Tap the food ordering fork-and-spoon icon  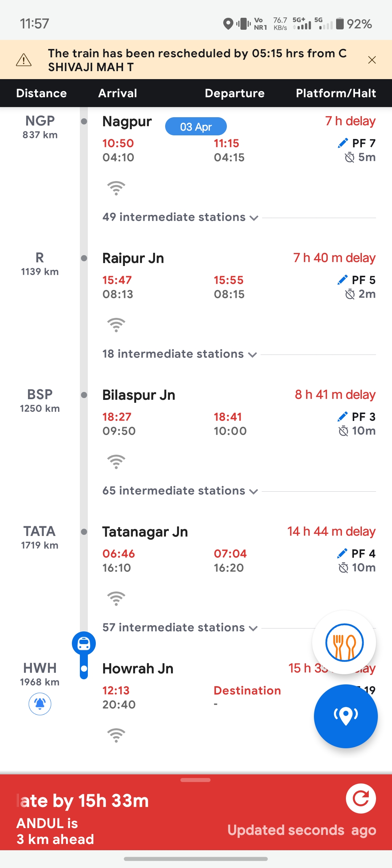click(344, 642)
